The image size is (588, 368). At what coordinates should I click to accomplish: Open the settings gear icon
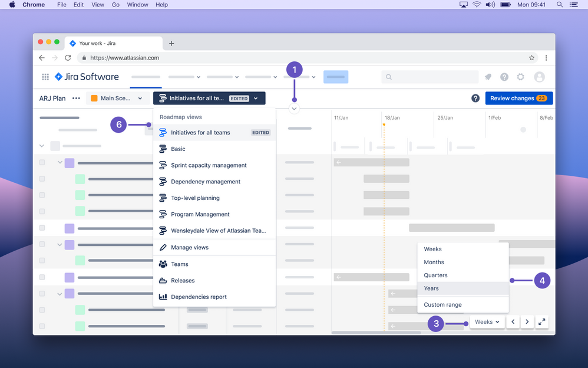pos(521,77)
